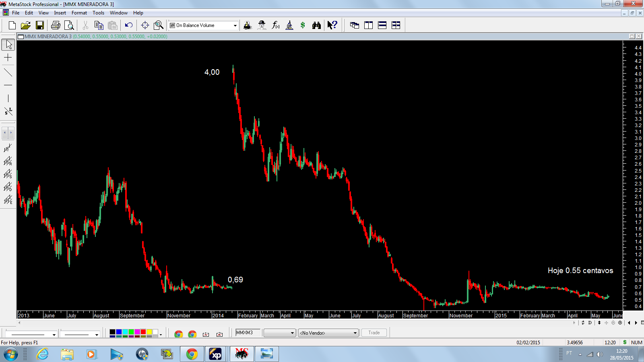Expand the color palette dropdown arrow
This screenshot has height=362, width=644.
(161, 334)
